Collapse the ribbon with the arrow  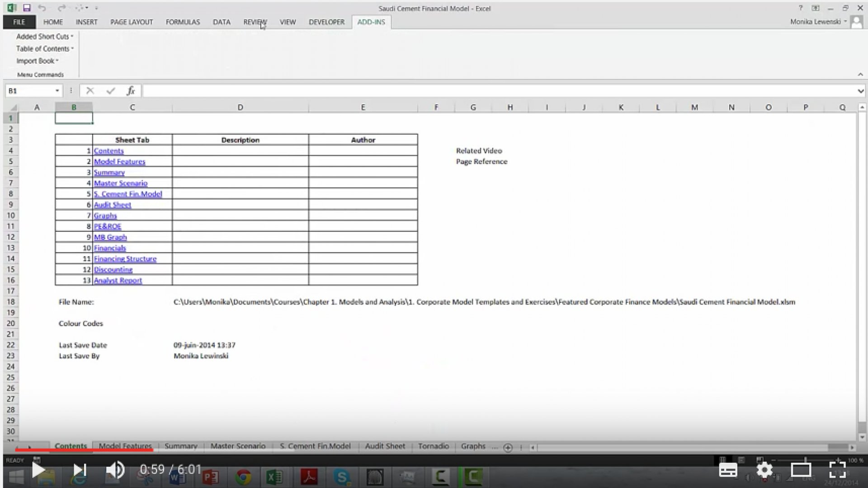860,75
